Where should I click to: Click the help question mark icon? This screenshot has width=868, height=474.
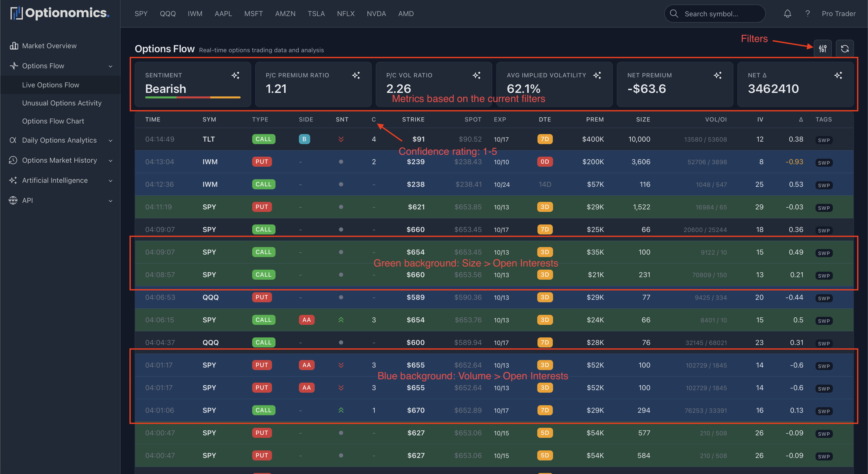[x=807, y=14]
